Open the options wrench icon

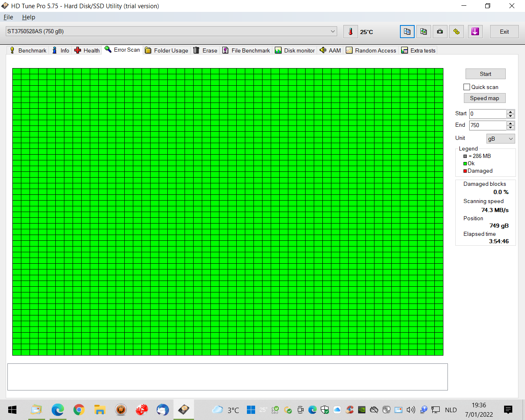pos(457,32)
